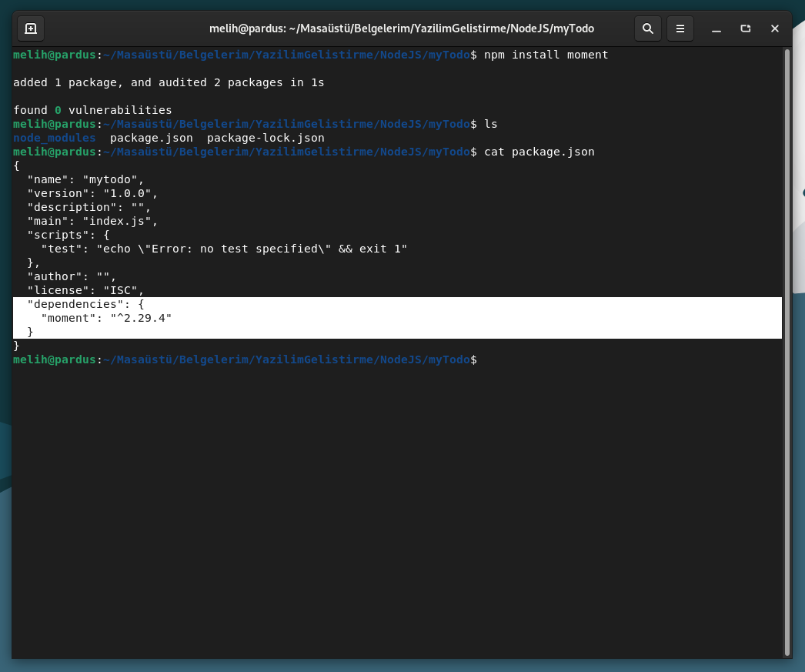Select the "moment": "^2.29.4" line
Screen dimensions: 805x672
click(x=106, y=318)
